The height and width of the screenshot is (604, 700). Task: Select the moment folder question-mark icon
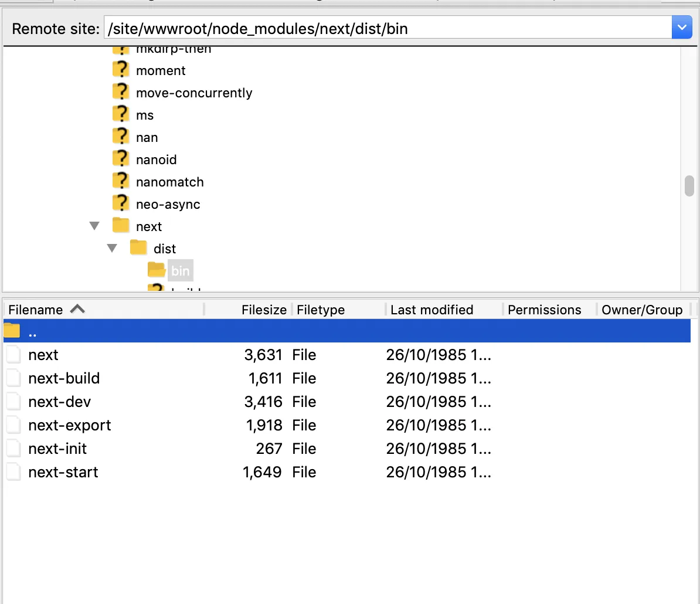(121, 70)
